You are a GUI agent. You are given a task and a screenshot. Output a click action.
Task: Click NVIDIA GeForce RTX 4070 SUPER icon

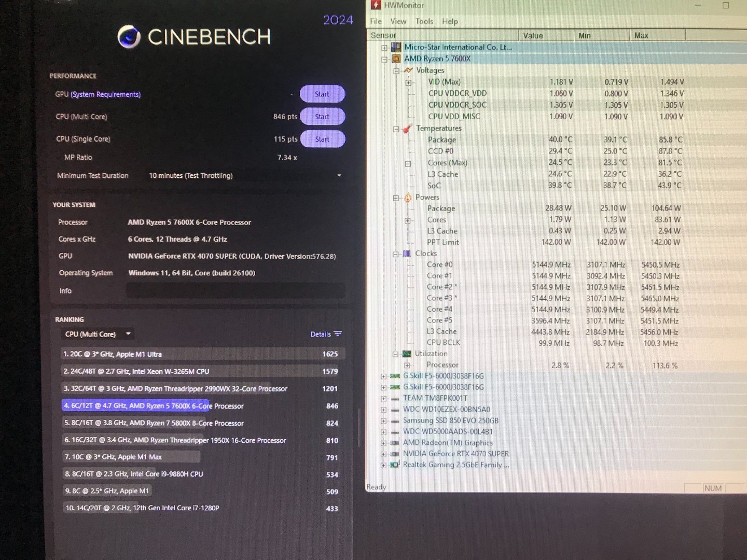395,454
